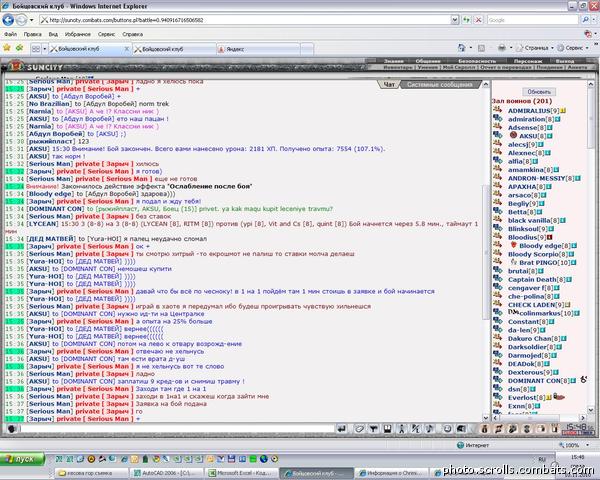
Task: Click chat pane scrollbar up arrow
Action: 486,84
